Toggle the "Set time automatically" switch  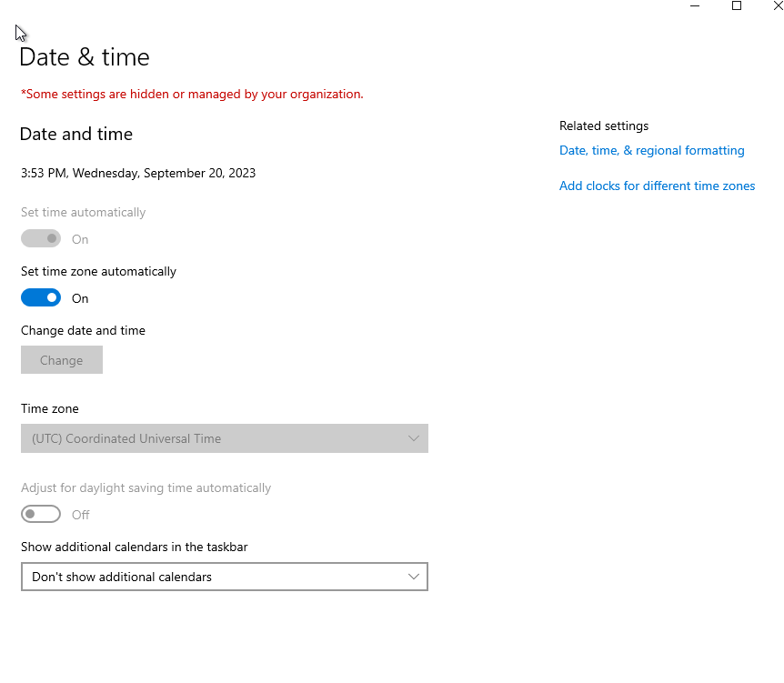40,238
